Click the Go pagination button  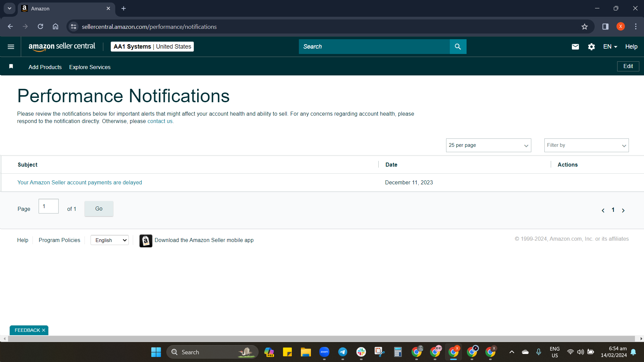(x=99, y=208)
